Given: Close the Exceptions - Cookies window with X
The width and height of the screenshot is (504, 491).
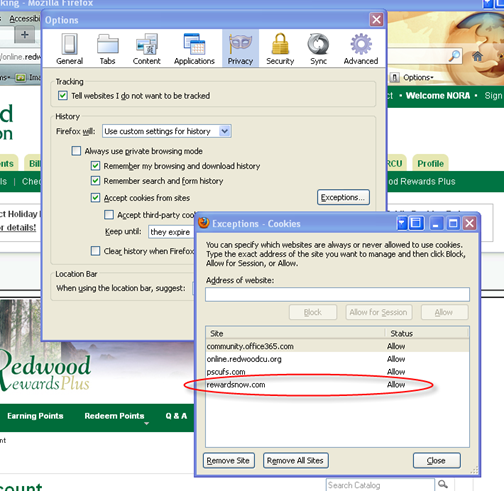Looking at the screenshot, I should [x=470, y=223].
